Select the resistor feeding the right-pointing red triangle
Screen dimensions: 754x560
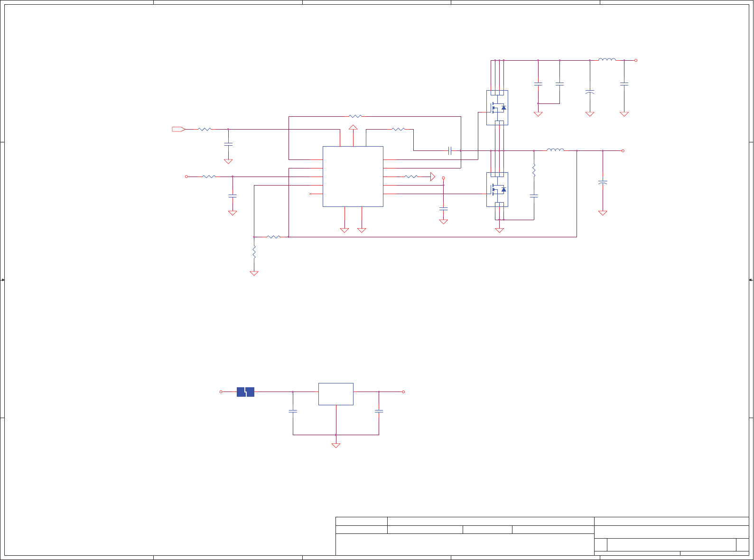point(411,177)
